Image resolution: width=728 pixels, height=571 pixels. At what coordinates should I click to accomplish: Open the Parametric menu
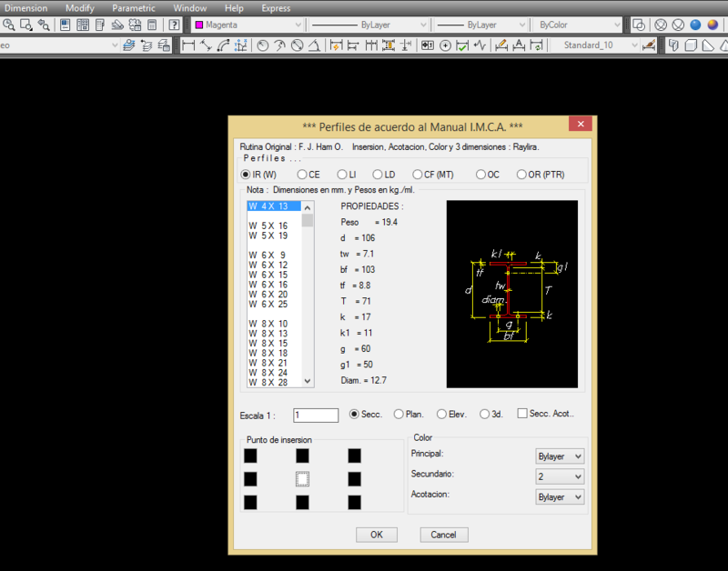coord(134,7)
